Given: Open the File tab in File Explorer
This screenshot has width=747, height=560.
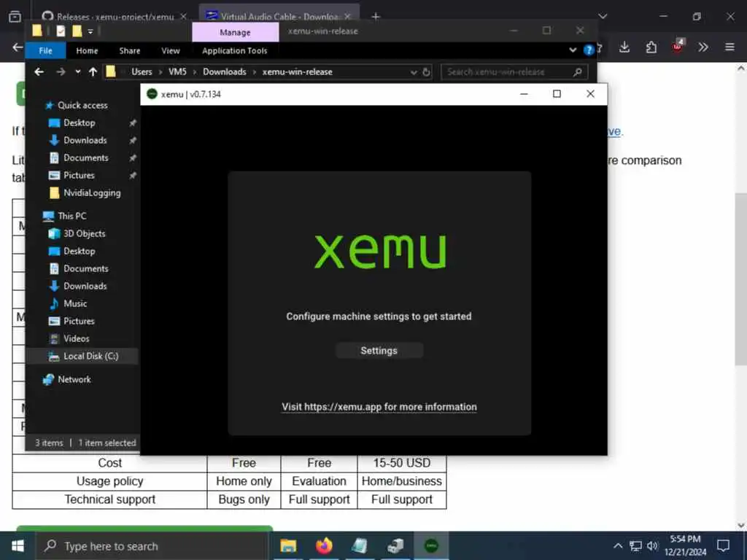Looking at the screenshot, I should pos(45,50).
